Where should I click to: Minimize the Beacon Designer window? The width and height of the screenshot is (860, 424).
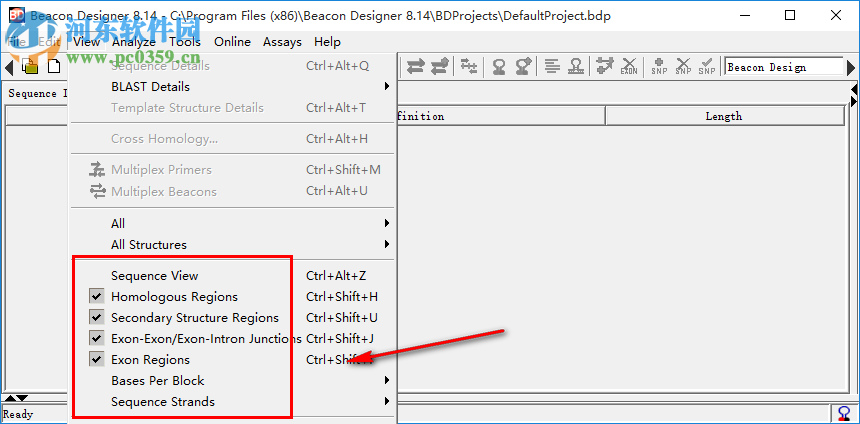point(743,15)
